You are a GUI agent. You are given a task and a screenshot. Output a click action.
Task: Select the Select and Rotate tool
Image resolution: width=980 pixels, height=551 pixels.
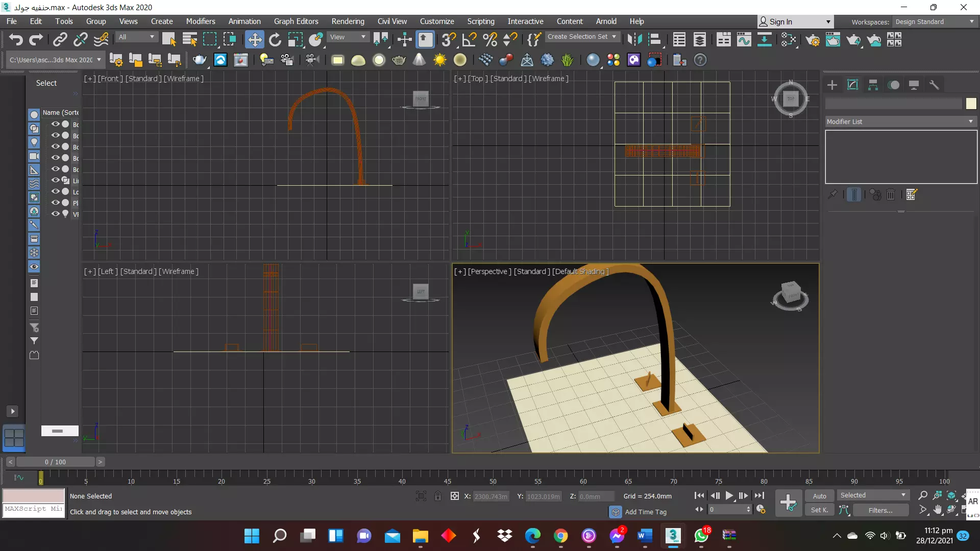[275, 40]
